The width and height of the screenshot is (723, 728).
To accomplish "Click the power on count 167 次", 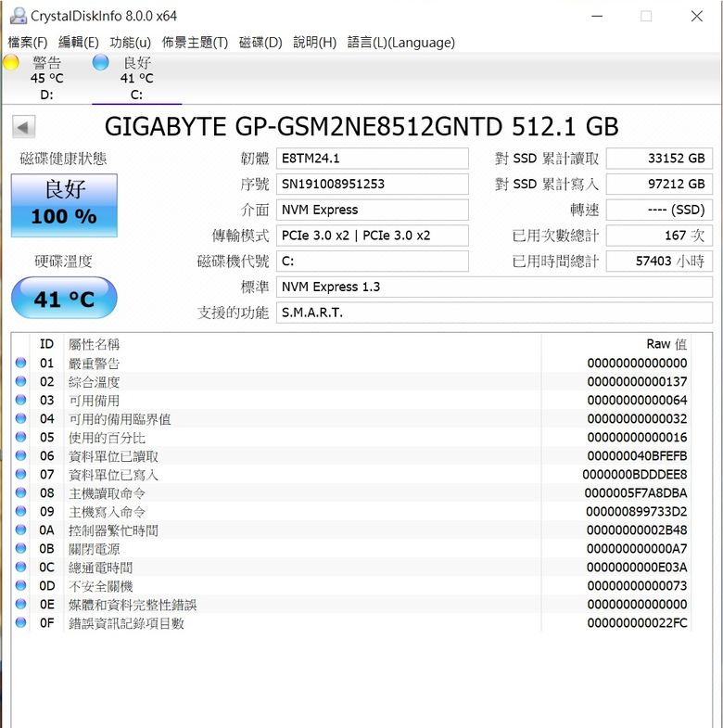I will pos(659,236).
